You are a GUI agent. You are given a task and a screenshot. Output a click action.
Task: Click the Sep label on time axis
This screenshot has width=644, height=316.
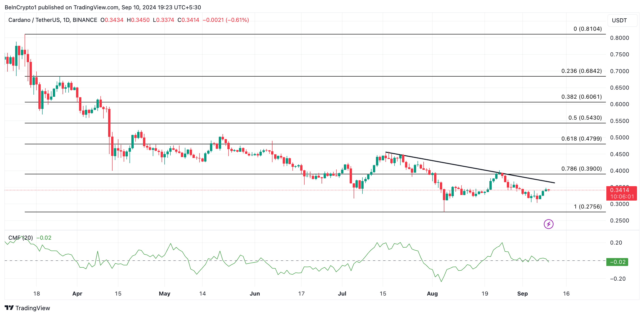[x=522, y=293]
